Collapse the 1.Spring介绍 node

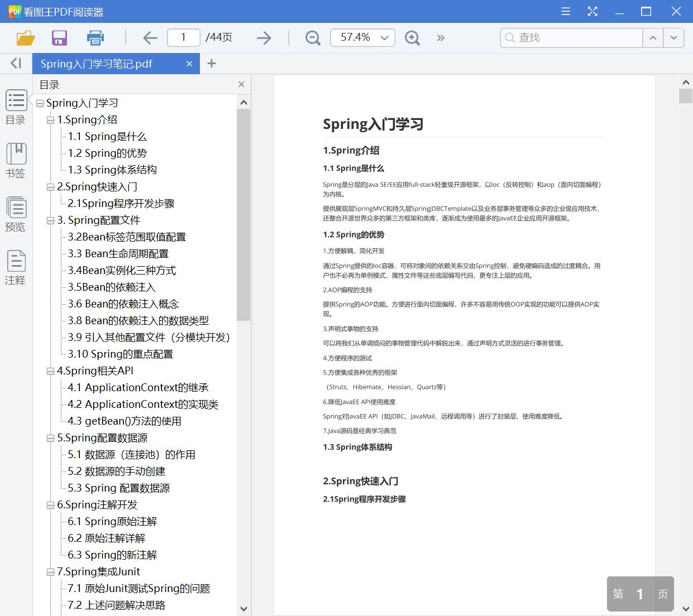click(x=51, y=120)
